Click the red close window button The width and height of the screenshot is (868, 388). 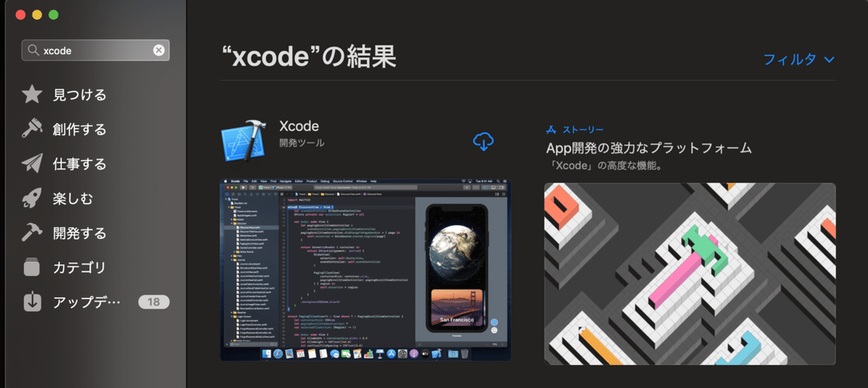click(x=20, y=15)
